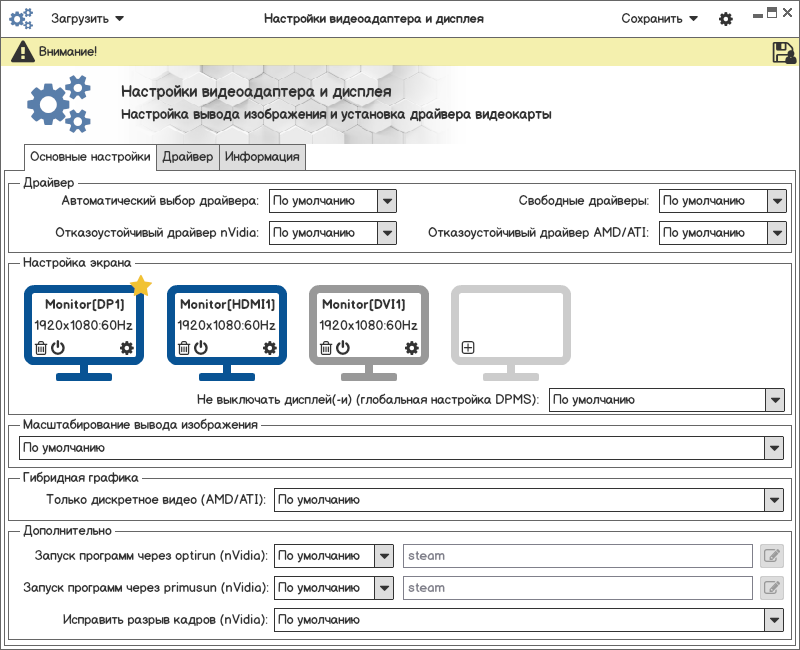
Task: Delete Monitor[DVI1] with trash icon
Action: [x=326, y=348]
